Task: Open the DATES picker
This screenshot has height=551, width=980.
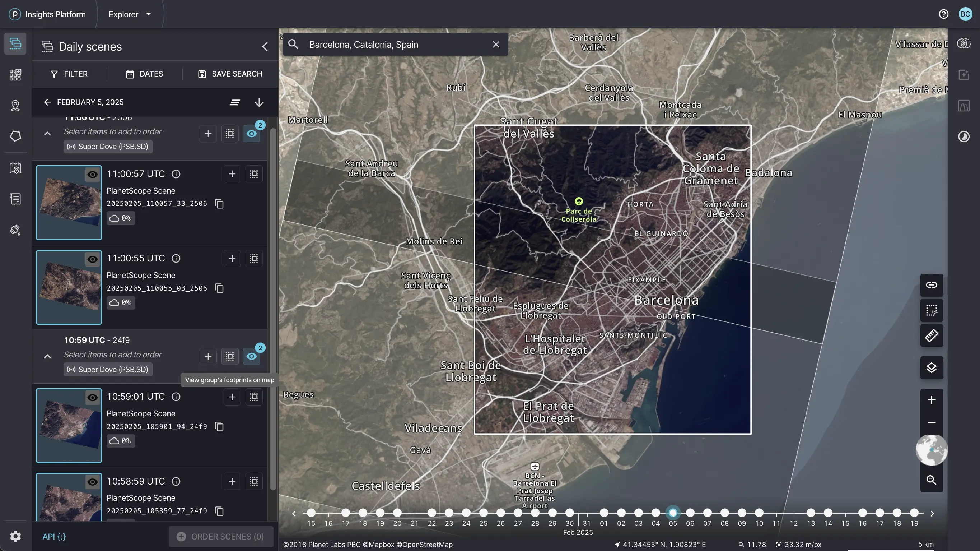Action: coord(145,74)
